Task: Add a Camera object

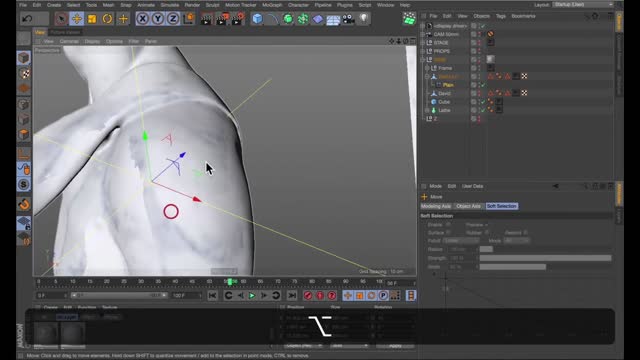Action: [x=348, y=19]
